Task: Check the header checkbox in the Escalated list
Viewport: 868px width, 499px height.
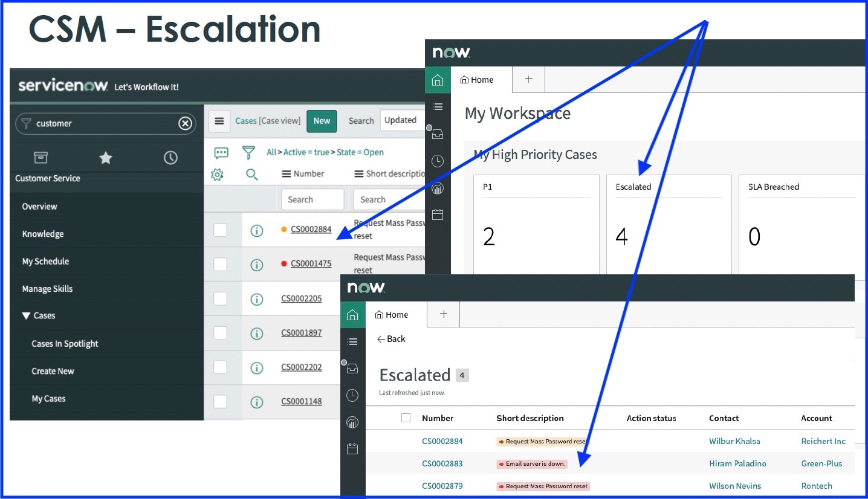Action: click(x=406, y=417)
